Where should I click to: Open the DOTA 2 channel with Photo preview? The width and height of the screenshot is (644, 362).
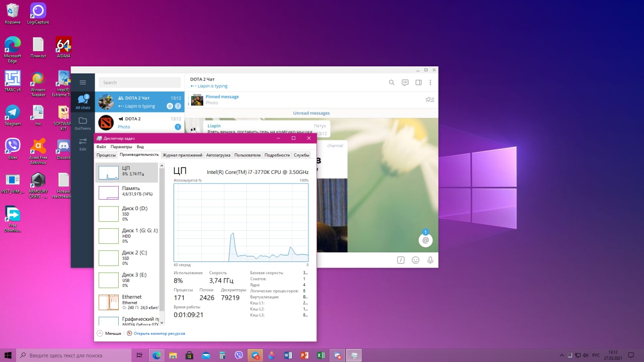[140, 123]
